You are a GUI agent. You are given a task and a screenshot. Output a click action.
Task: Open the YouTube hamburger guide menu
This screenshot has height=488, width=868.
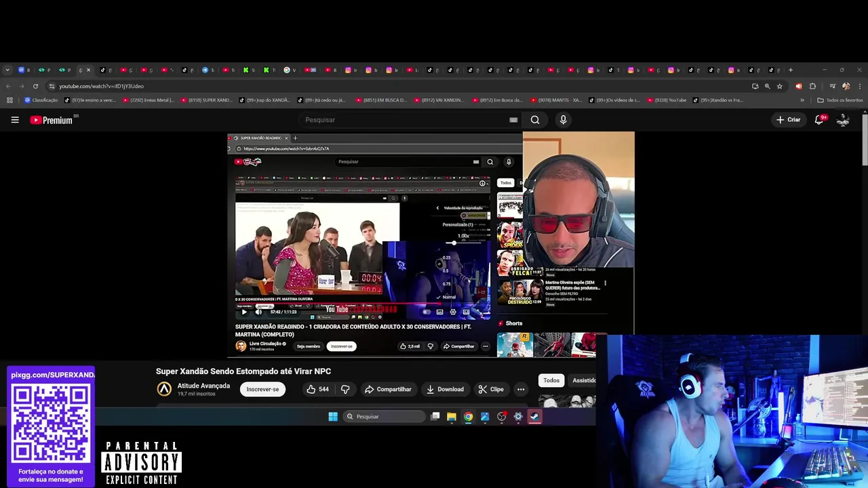(x=15, y=120)
